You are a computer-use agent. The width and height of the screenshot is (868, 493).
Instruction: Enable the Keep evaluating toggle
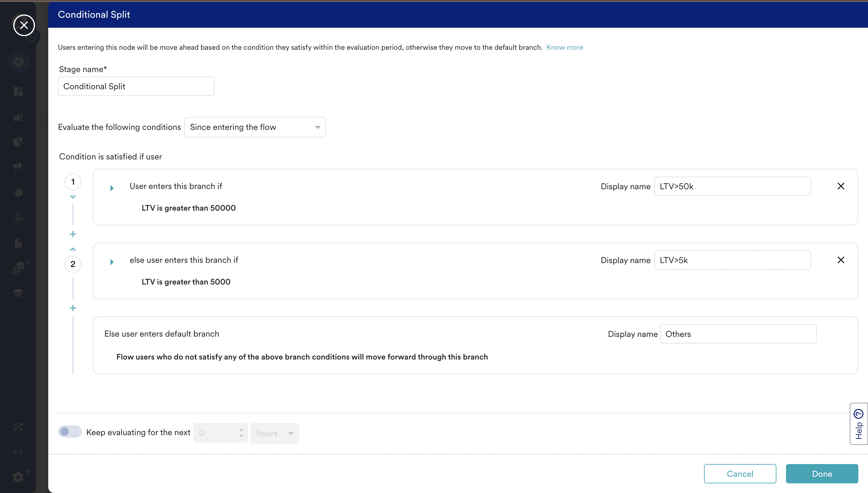coord(70,432)
